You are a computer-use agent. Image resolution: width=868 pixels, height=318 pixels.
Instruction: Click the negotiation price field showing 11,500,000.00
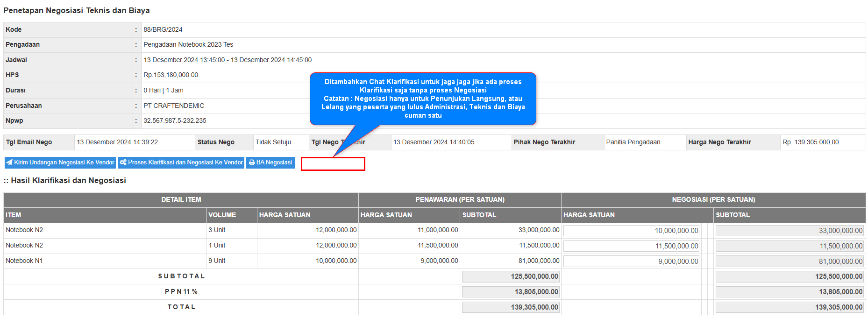[631, 246]
